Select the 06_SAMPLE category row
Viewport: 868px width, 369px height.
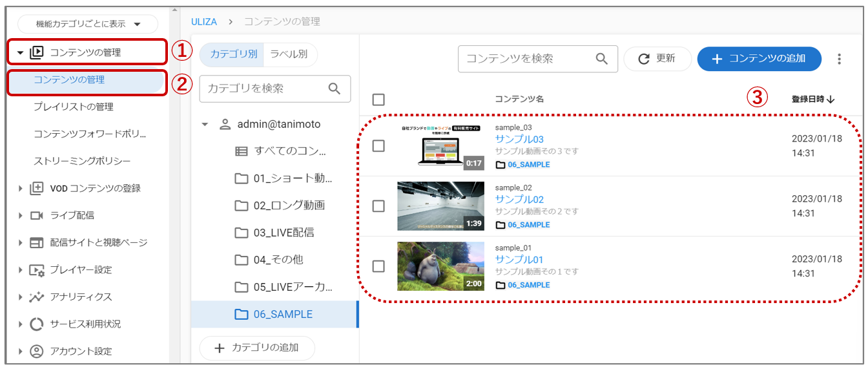(x=274, y=314)
